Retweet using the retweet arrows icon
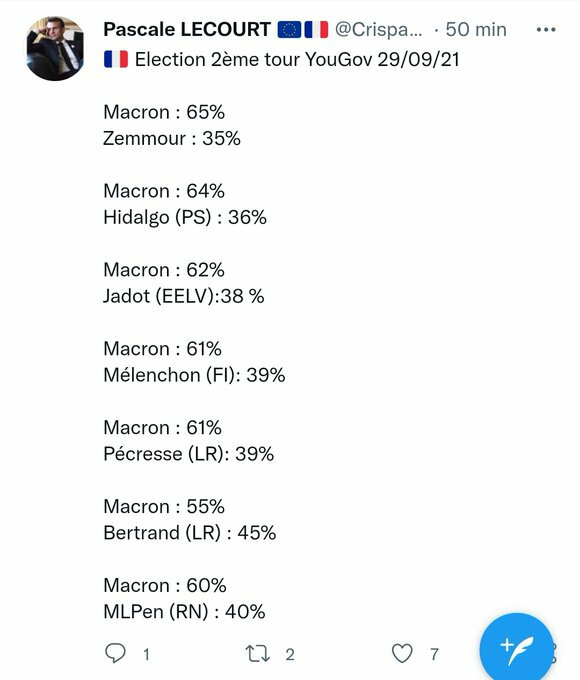Screen dimensions: 580x680 click(258, 654)
